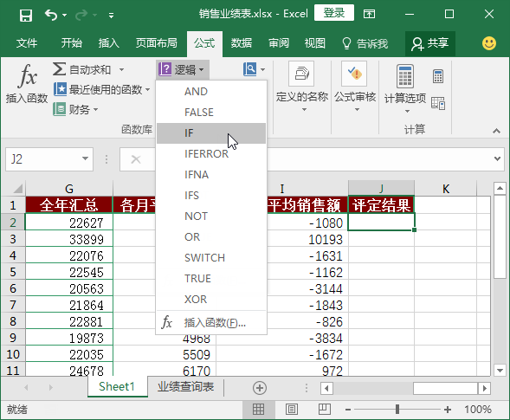The width and height of the screenshot is (510, 420).
Task: Click the horizontal scrollbar right arrow
Action: pos(485,388)
